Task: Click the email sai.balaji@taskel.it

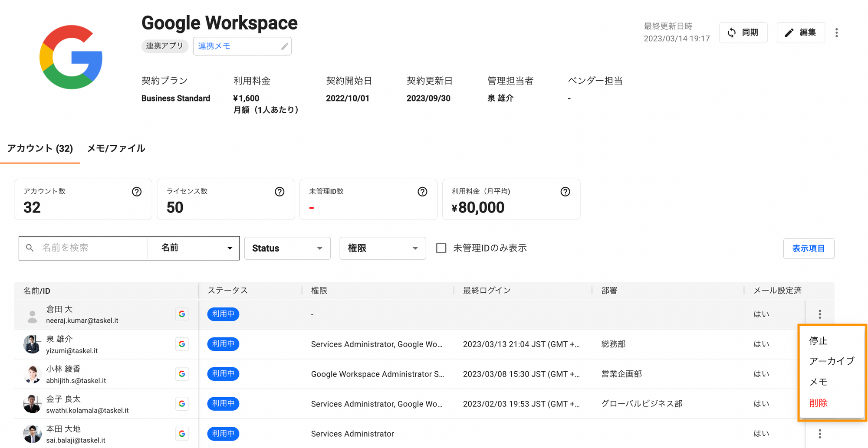Action: tap(76, 441)
